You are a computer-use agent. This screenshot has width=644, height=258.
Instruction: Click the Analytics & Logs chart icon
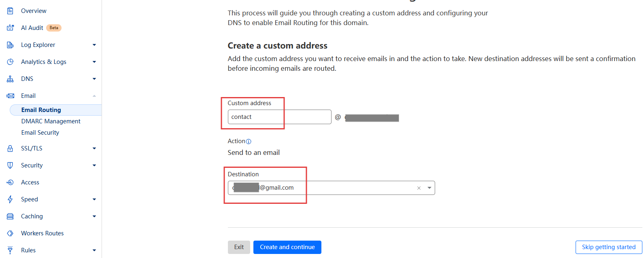(x=10, y=62)
